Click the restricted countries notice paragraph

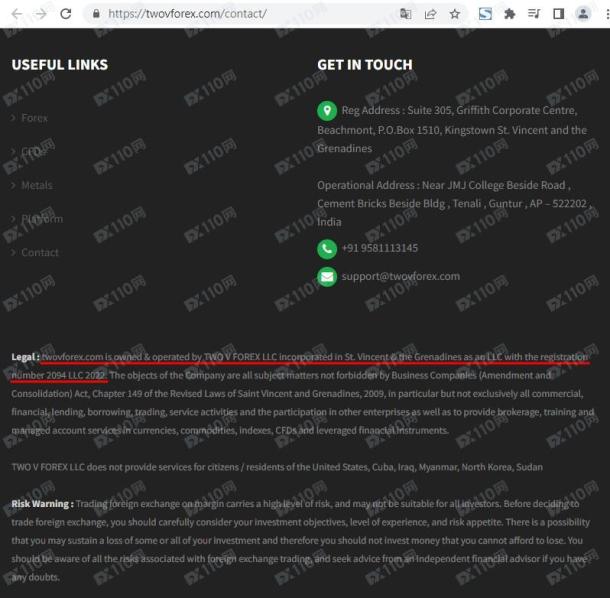tap(277, 467)
